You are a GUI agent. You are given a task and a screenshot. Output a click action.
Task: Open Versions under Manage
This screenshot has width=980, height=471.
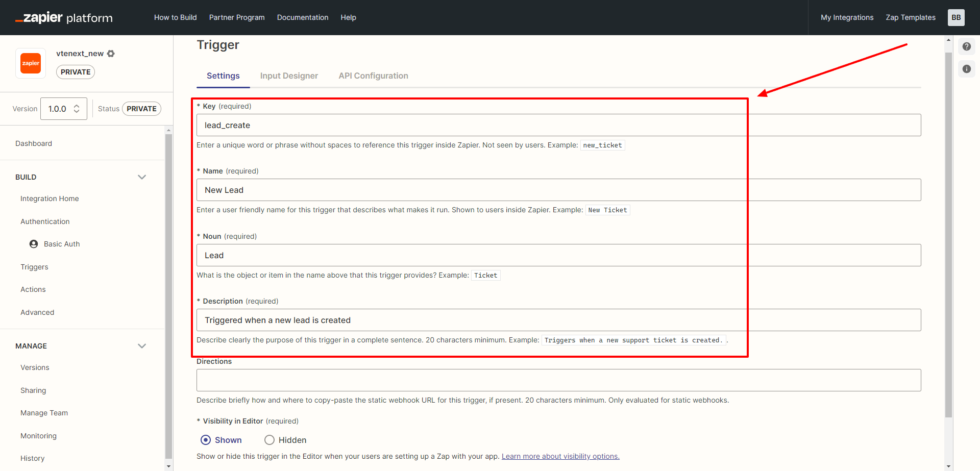(x=35, y=367)
